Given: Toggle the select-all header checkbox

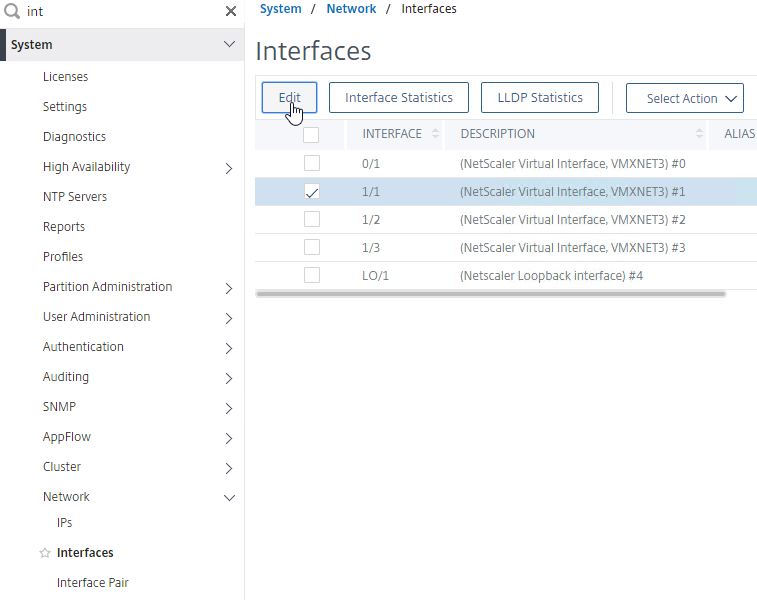Looking at the screenshot, I should point(311,135).
